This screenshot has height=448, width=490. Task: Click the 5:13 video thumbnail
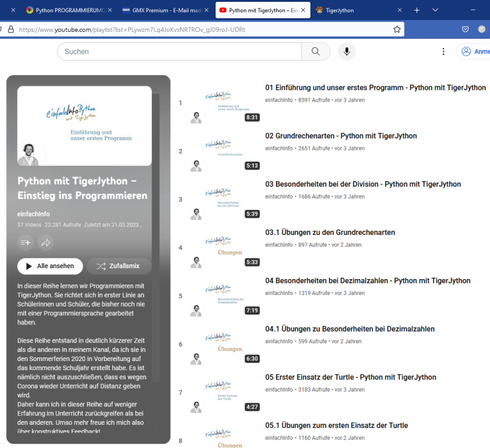coord(225,151)
